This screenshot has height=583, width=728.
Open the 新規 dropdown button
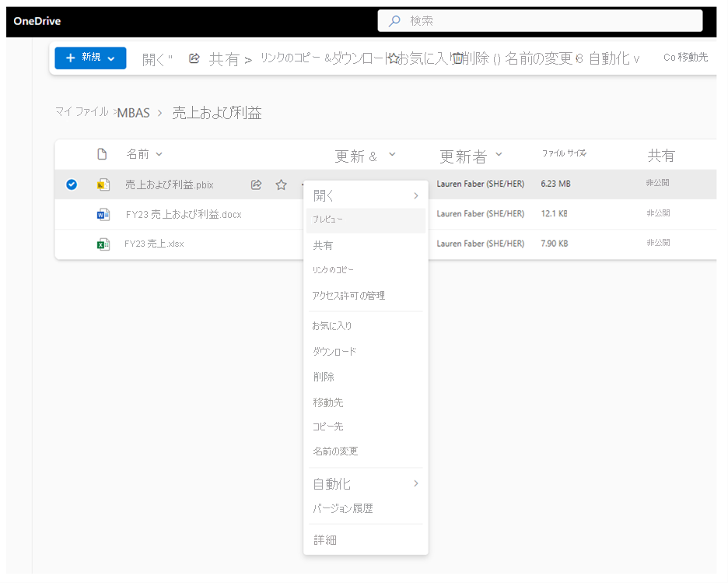click(x=90, y=58)
